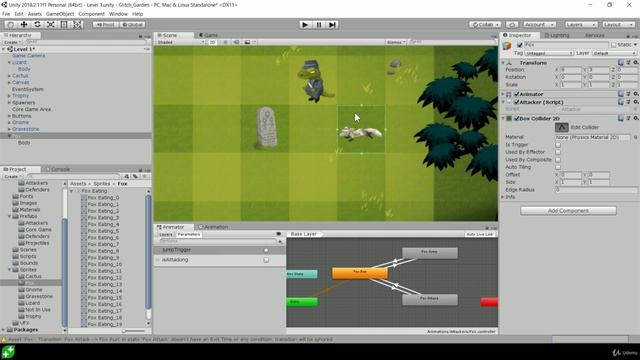Click the Edit Collider icon button
The image size is (640, 360).
click(x=562, y=127)
